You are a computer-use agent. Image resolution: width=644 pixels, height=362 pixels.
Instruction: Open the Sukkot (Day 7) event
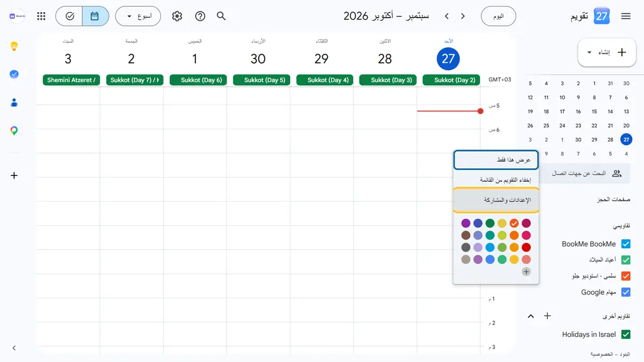pyautogui.click(x=135, y=80)
